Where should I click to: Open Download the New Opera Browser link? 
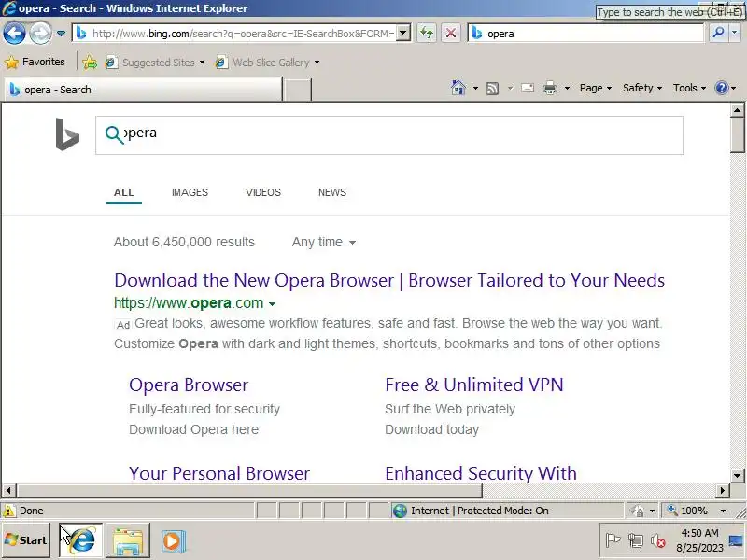pos(389,280)
